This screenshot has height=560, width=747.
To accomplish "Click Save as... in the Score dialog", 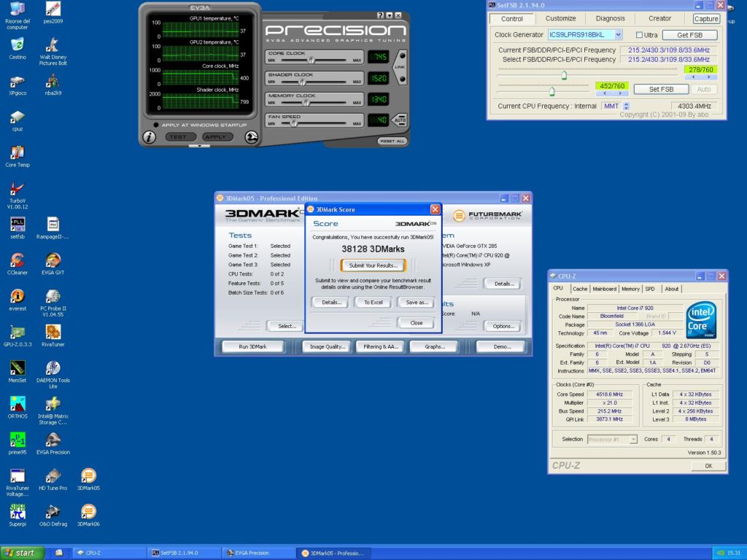I will click(417, 303).
